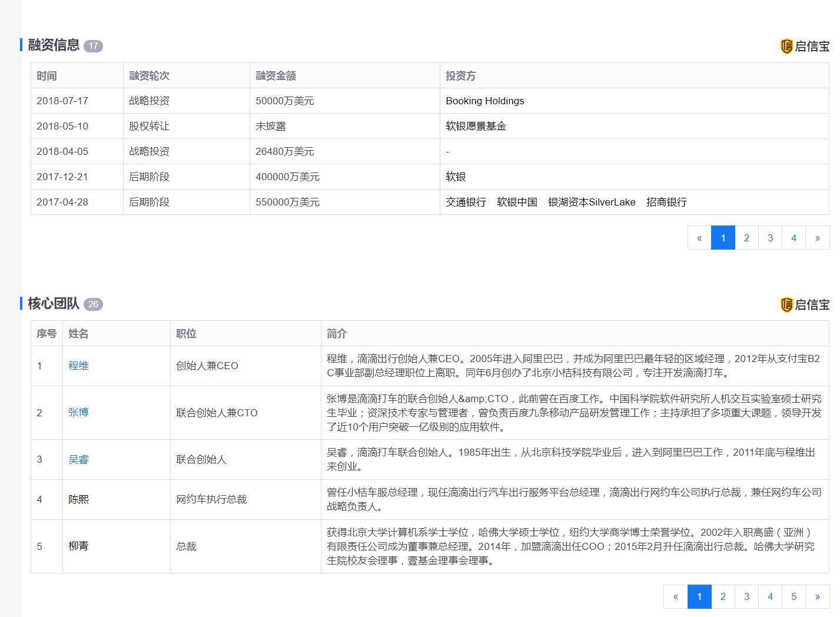Click position 总裁 for 柳青

click(x=186, y=546)
